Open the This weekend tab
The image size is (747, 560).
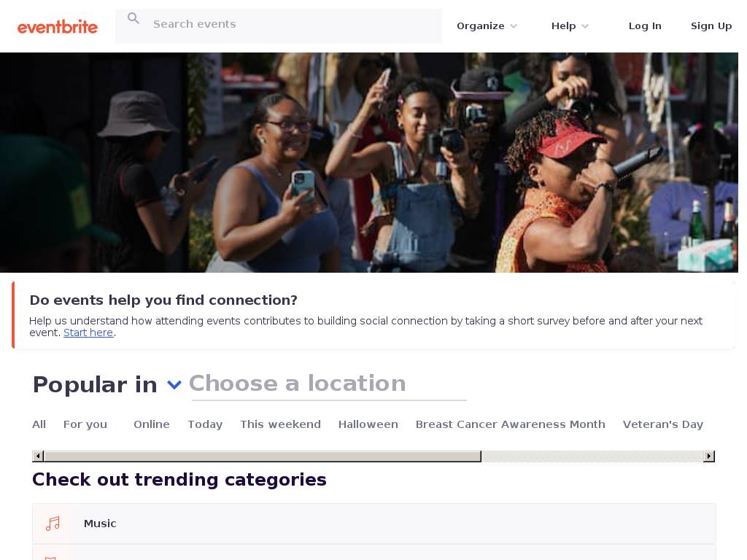tap(281, 424)
